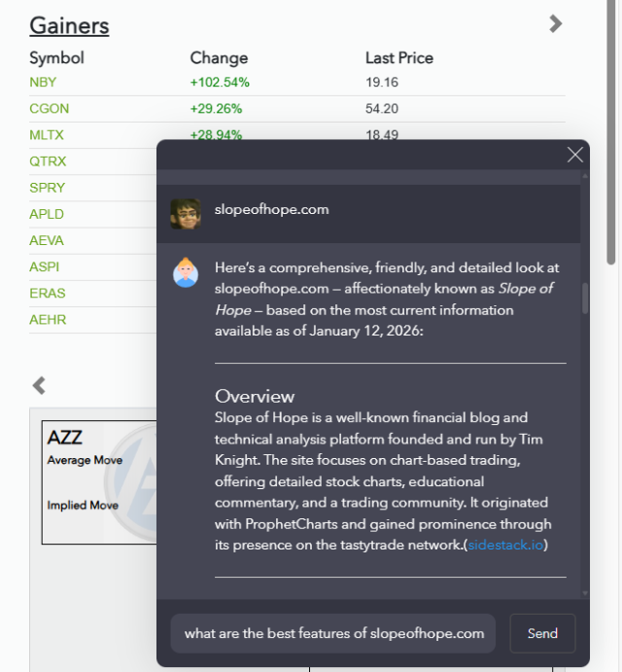
Task: Click the scroll-up arrow on the chat scrollbar
Action: point(585,177)
